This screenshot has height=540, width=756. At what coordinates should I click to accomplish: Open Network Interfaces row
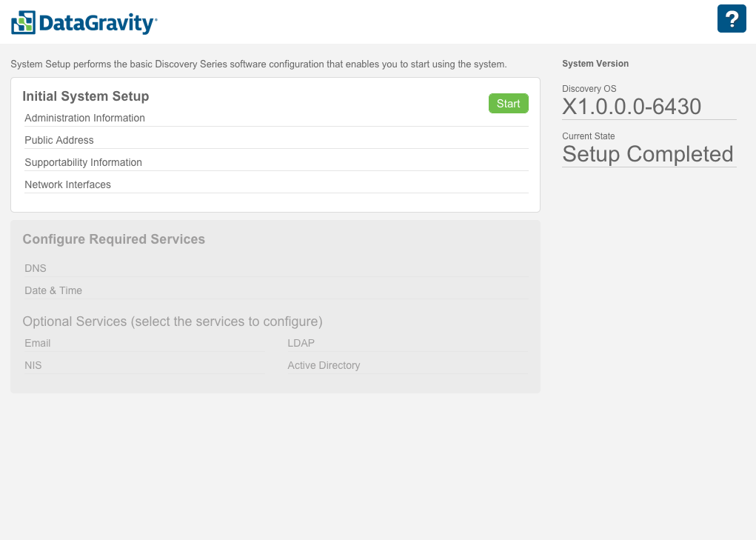[67, 184]
